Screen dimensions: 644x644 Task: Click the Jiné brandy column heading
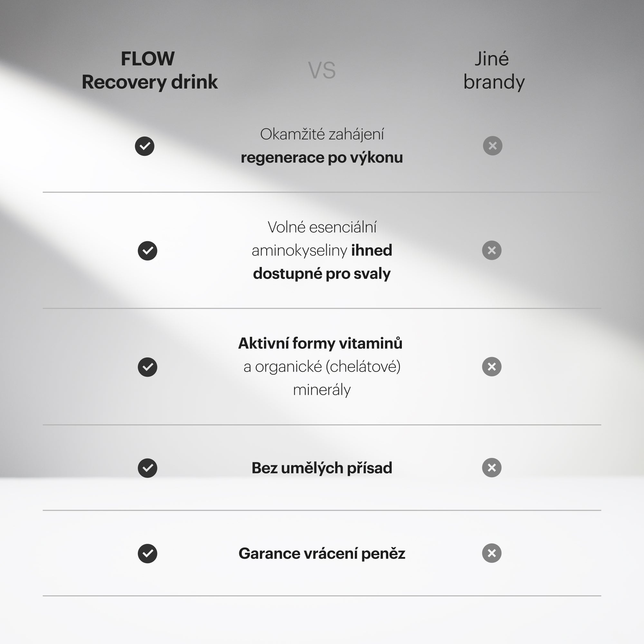click(x=494, y=70)
